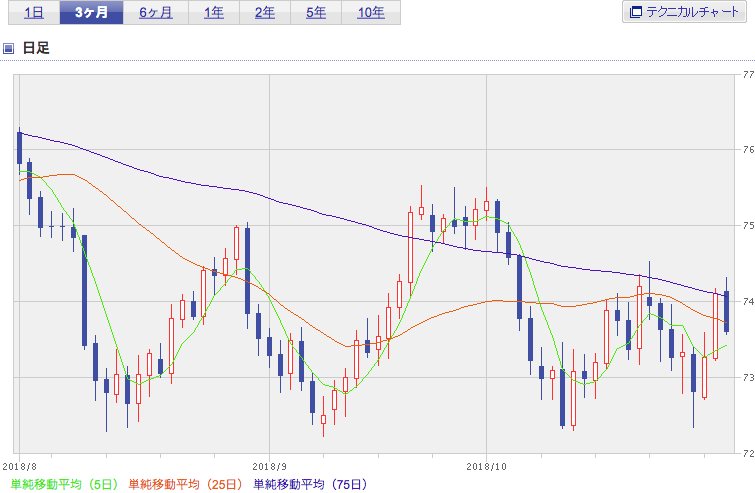Show the 1年 chart period
The height and width of the screenshot is (493, 755).
tap(214, 13)
